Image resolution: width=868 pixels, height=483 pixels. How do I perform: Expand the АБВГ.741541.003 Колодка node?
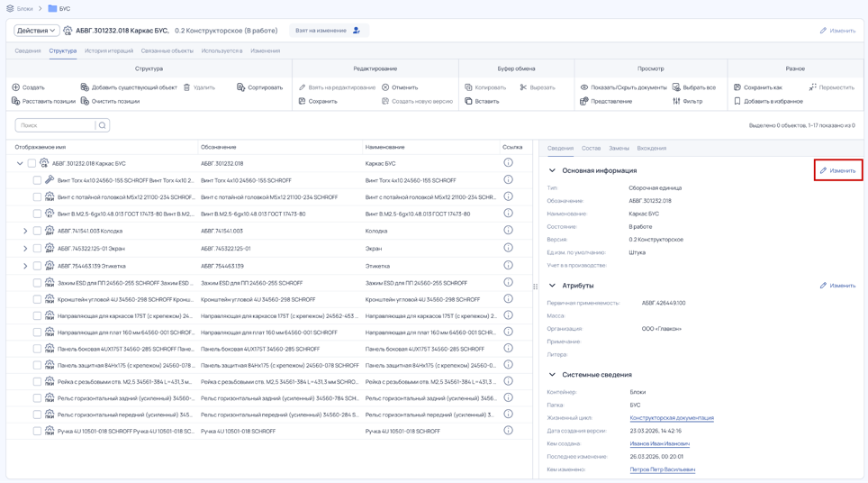[x=25, y=231]
